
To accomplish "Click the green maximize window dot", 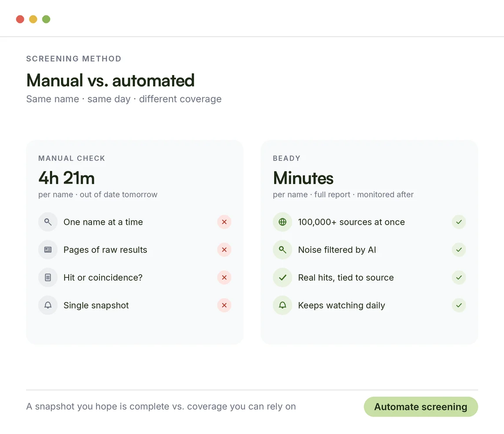I will coord(46,19).
